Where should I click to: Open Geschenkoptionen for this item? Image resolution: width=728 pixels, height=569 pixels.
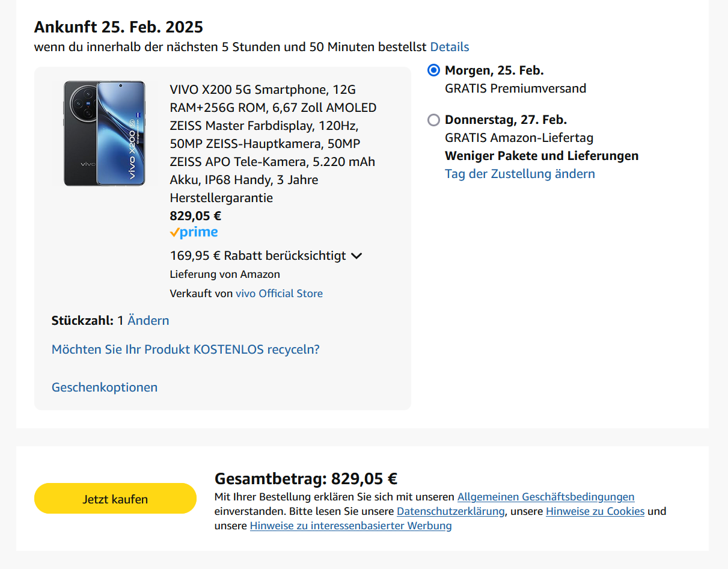105,387
